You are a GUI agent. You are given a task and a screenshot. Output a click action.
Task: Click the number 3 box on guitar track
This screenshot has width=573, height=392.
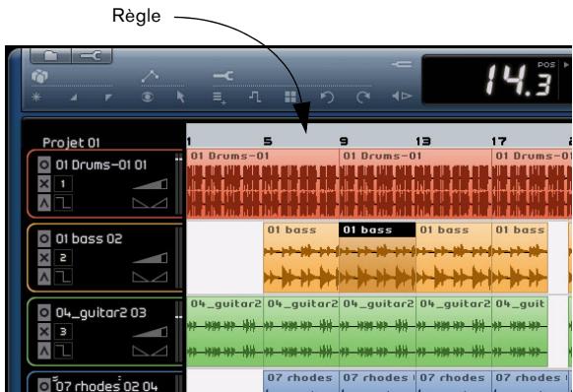(x=63, y=332)
